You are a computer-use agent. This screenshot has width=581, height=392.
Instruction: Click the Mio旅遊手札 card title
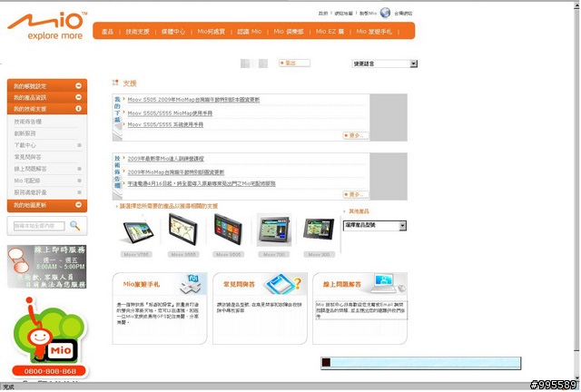pos(142,284)
